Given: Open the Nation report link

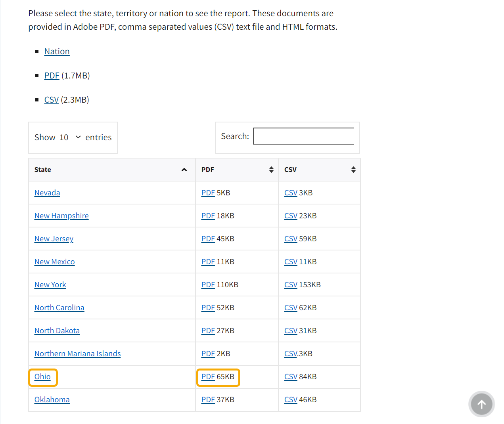Looking at the screenshot, I should pos(57,52).
